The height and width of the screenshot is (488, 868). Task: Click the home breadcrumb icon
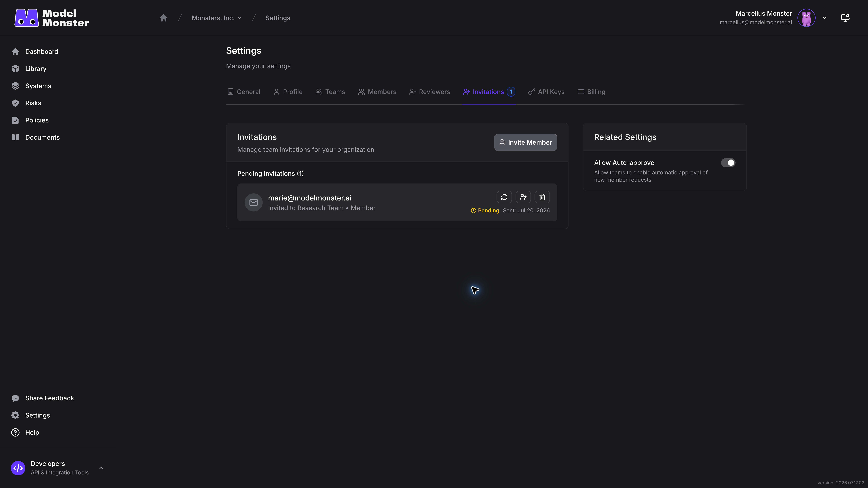(163, 18)
